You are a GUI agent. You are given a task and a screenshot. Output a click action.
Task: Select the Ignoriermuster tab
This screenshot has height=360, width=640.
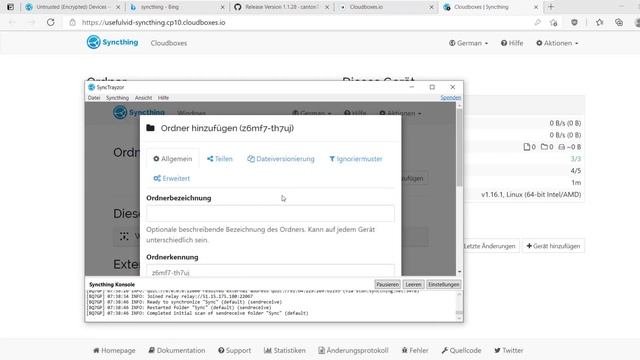click(x=356, y=159)
